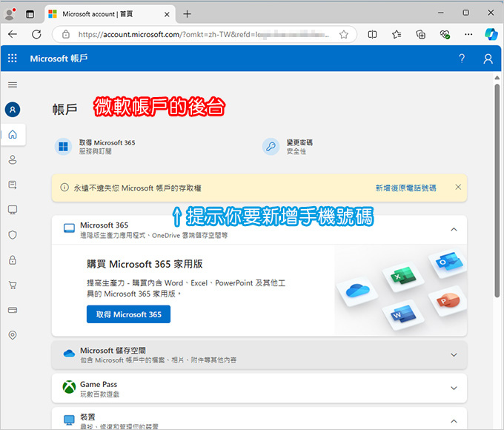Collapse the Microsoft 365 section
504x430 pixels.
point(454,230)
